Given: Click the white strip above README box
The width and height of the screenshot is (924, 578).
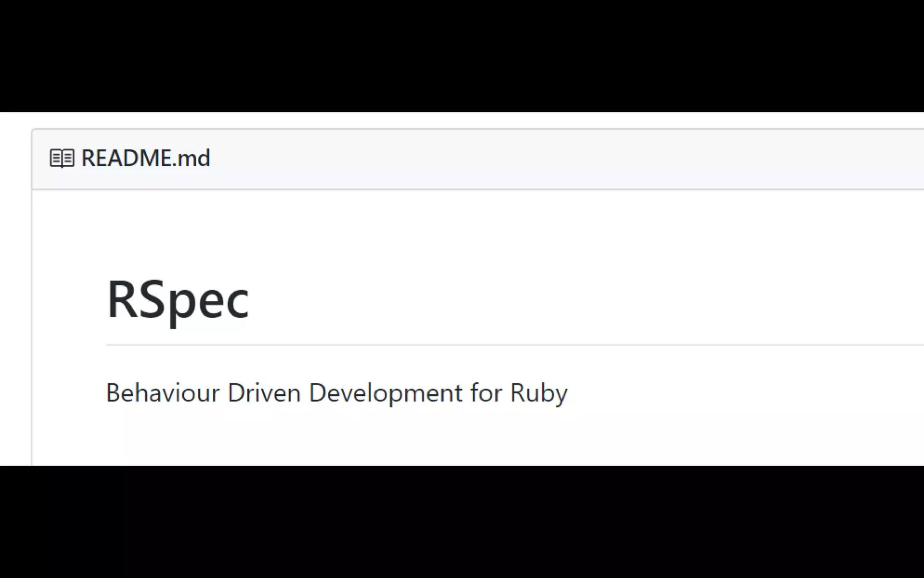Looking at the screenshot, I should (x=462, y=120).
